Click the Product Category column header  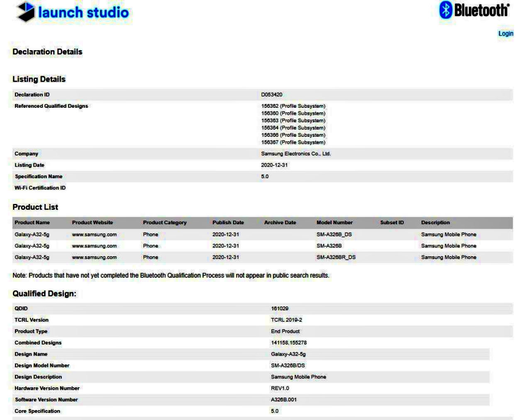(x=165, y=223)
